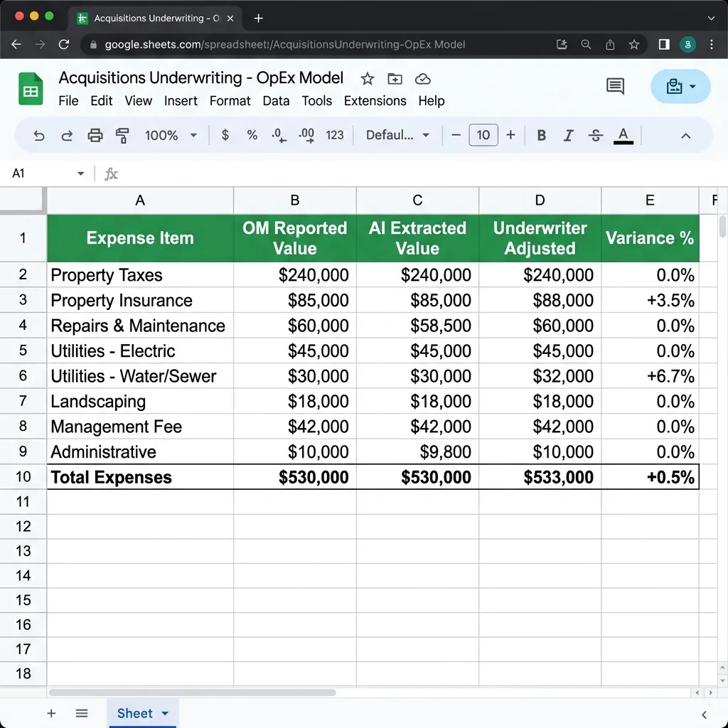Select the +6.7% variance cell
This screenshot has width=728, height=728.
coord(650,376)
